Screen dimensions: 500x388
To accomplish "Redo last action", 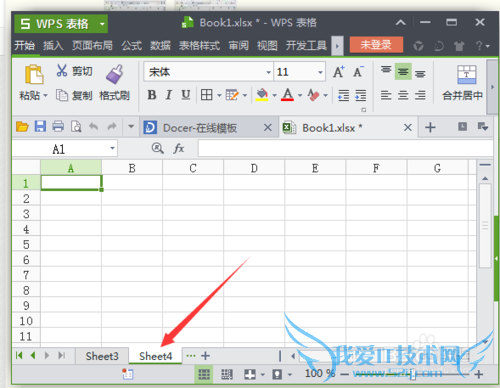I will point(112,127).
